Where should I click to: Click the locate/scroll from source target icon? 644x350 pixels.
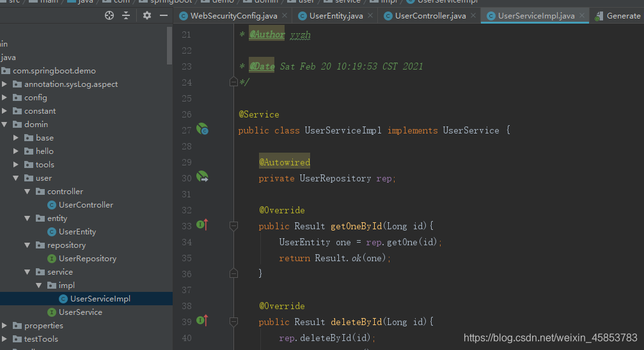tap(109, 15)
